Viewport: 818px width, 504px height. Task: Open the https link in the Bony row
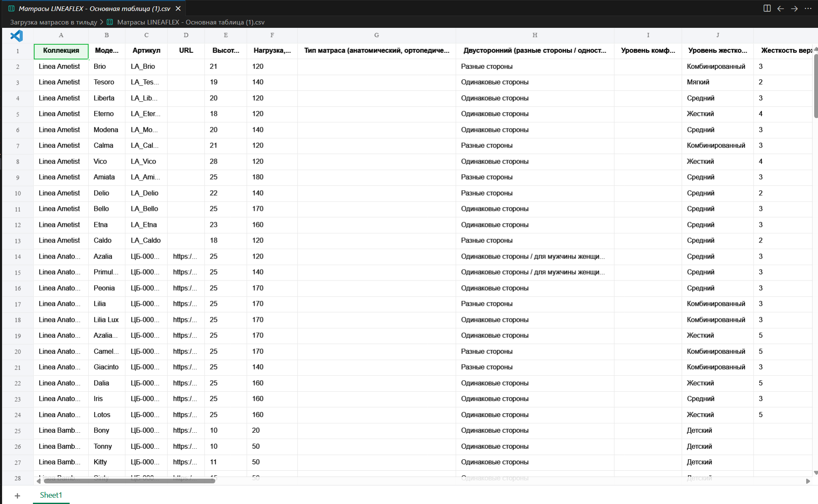(186, 430)
